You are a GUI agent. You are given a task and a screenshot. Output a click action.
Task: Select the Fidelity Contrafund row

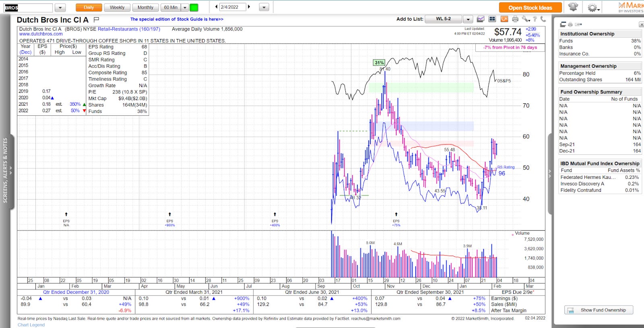tap(600, 190)
